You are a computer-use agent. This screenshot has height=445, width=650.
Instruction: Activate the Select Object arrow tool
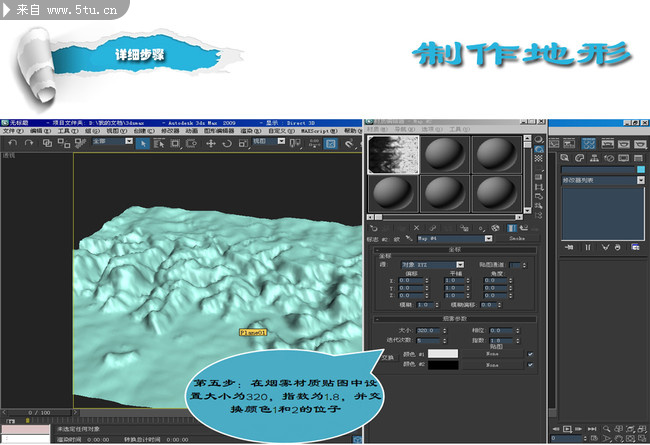coord(144,143)
